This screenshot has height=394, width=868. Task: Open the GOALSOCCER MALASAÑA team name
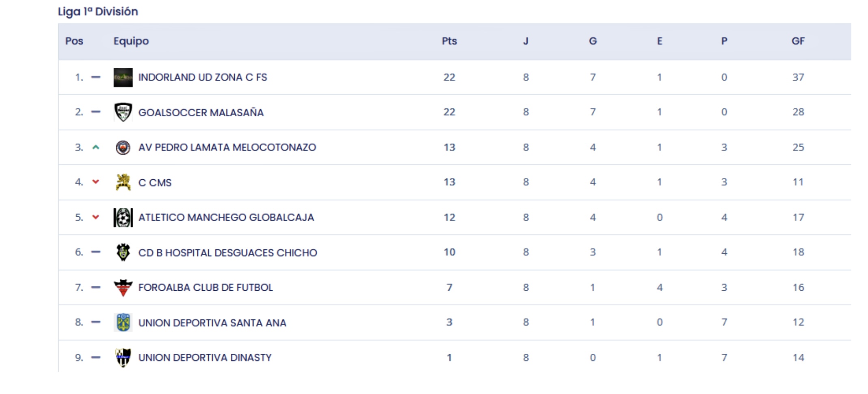201,113
